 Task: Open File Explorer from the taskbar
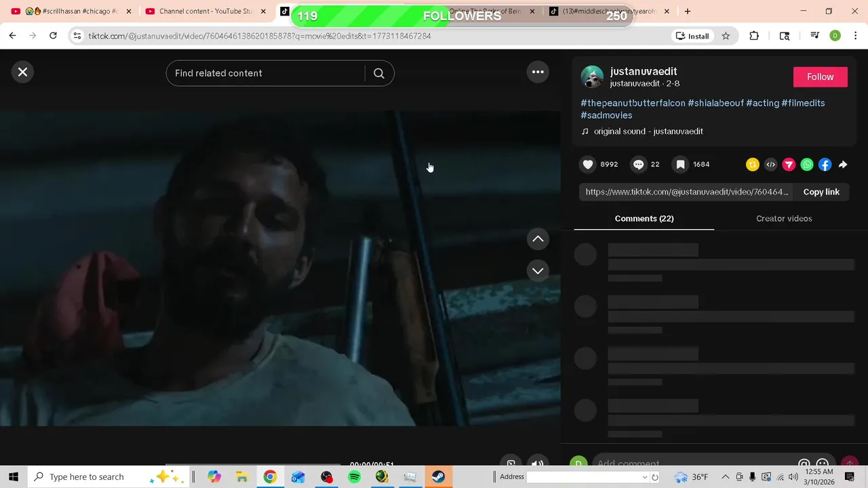click(242, 476)
